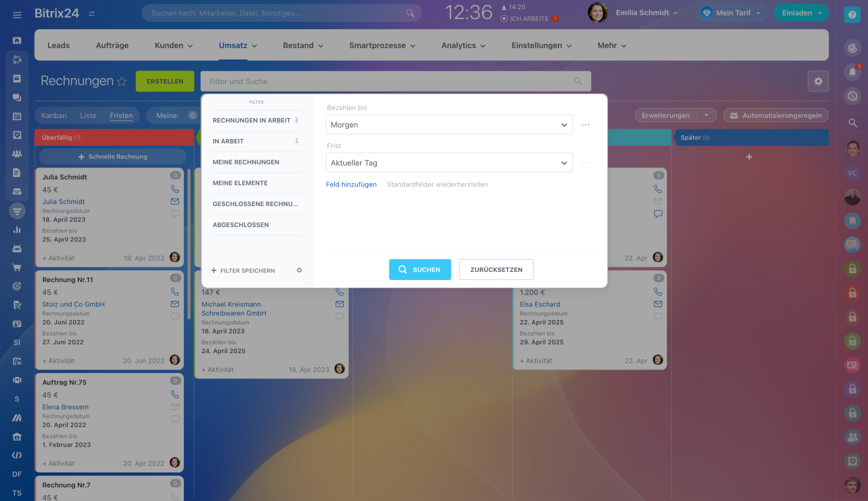Click the comment icon on Rechnung Nr.11 card
Image resolution: width=868 pixels, height=501 pixels.
coord(175,317)
